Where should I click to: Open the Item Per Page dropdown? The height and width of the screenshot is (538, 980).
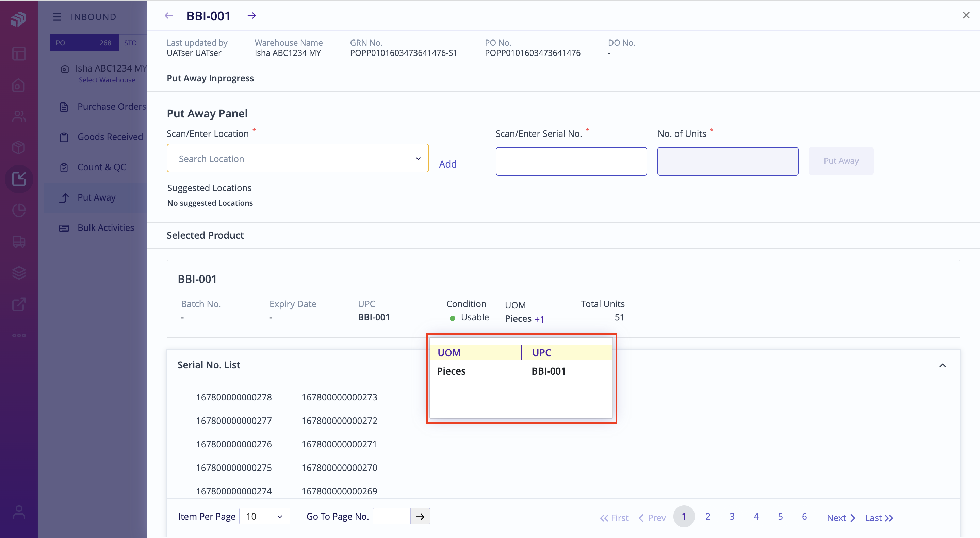[264, 516]
